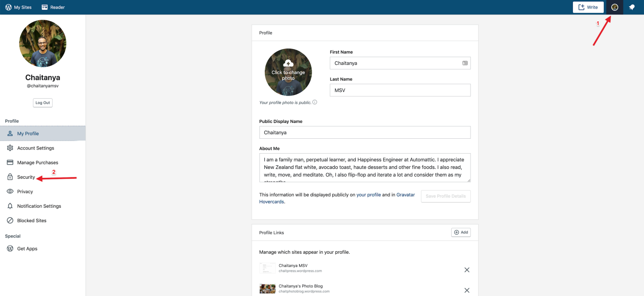644x296 pixels.
Task: Click the large sidebar profile picture
Action: point(43,43)
